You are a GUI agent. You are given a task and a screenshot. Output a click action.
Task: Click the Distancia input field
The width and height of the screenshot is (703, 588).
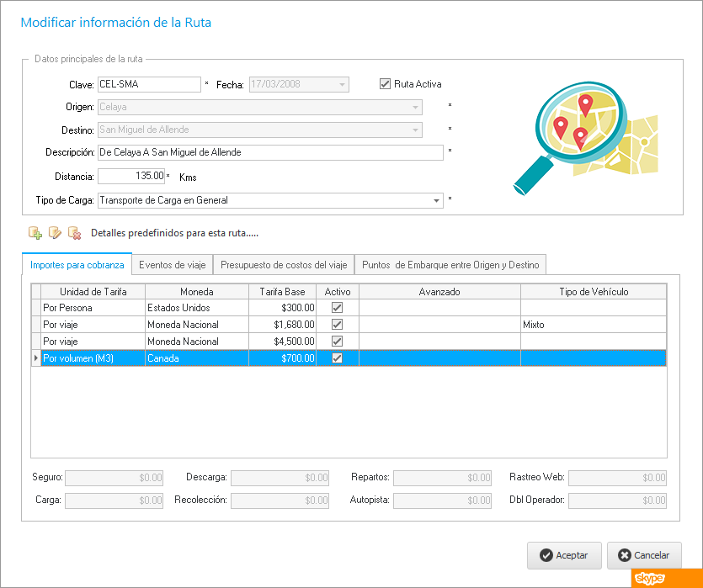coord(131,177)
